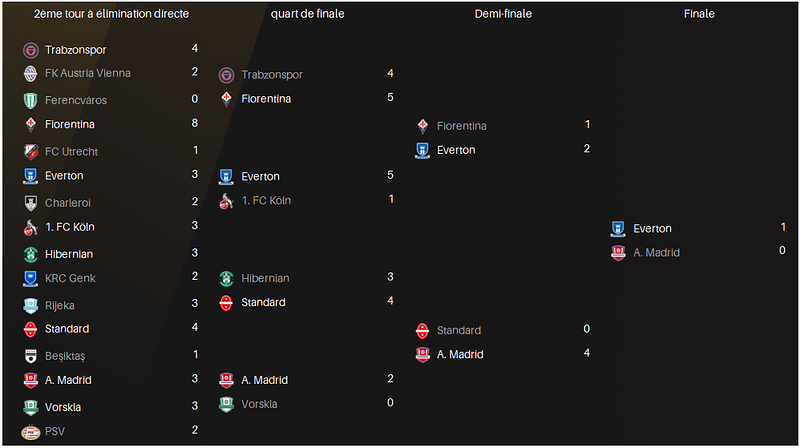Click A. Madrid's score of 4 in Demi-finale

(587, 353)
